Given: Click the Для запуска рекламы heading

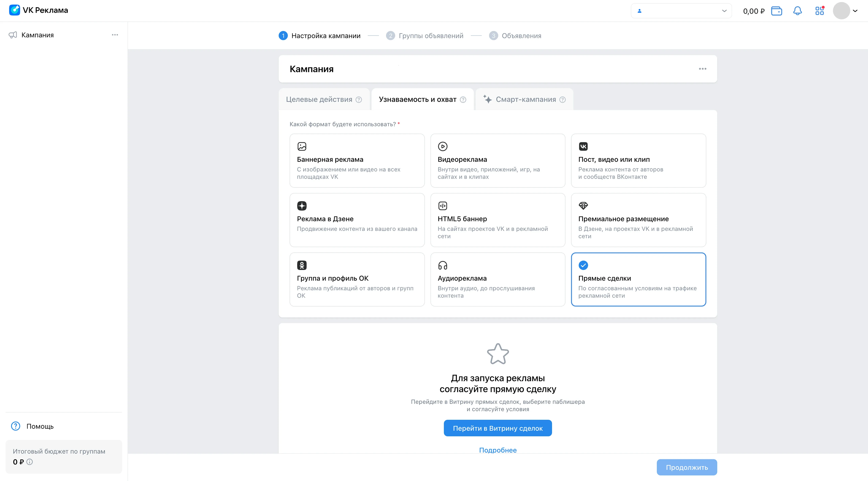Looking at the screenshot, I should click(498, 383).
